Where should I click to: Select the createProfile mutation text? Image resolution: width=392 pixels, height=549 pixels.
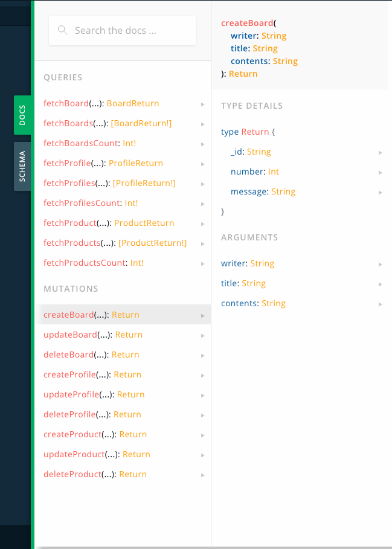(x=69, y=374)
